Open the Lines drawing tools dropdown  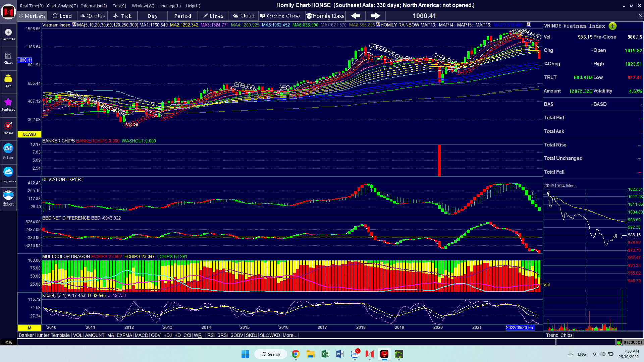[x=213, y=16]
